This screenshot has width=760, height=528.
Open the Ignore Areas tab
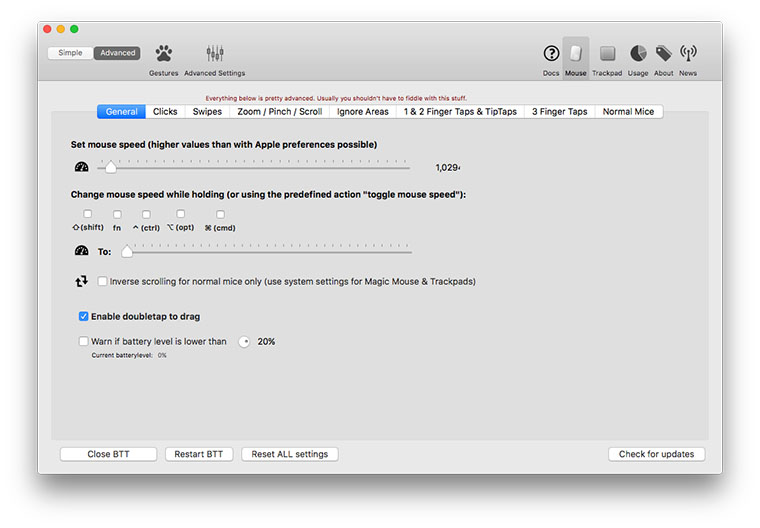click(x=363, y=112)
